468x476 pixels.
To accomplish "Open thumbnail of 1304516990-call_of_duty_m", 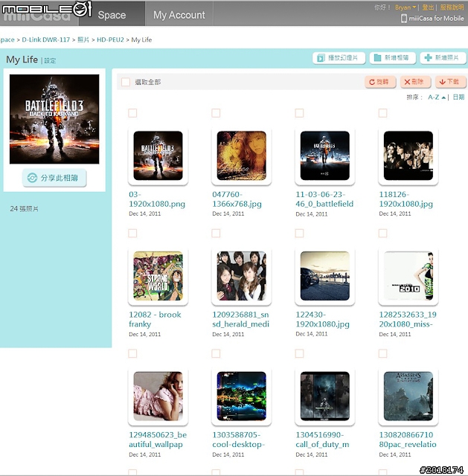I will (325, 396).
